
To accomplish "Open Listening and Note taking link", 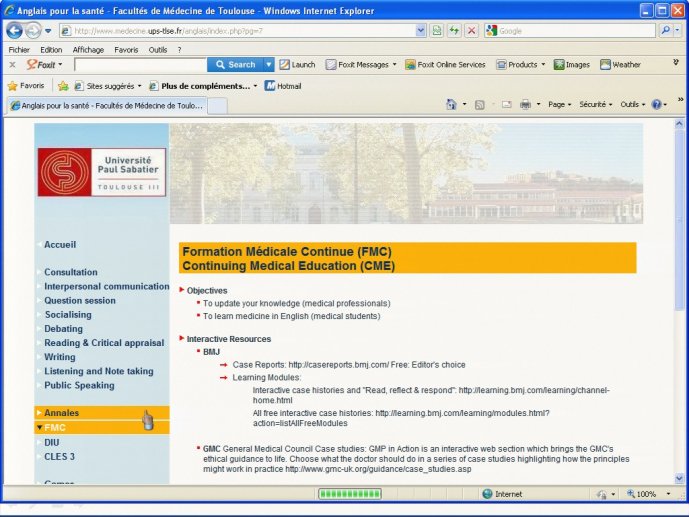I will point(99,371).
